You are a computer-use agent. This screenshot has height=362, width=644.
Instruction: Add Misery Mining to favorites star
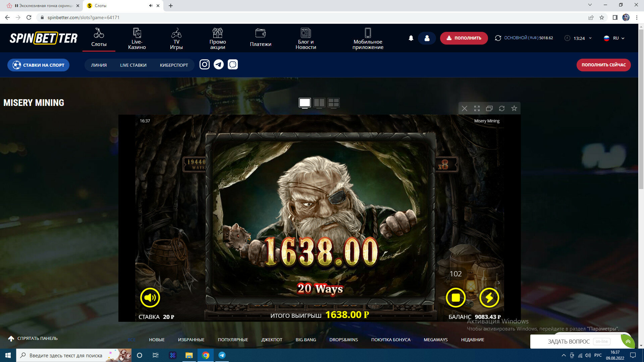514,108
